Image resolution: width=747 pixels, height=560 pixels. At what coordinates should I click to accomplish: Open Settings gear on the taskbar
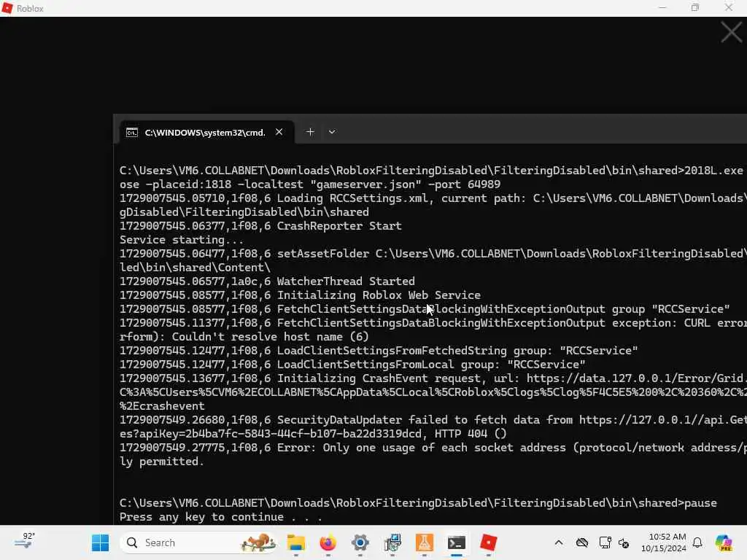click(360, 542)
